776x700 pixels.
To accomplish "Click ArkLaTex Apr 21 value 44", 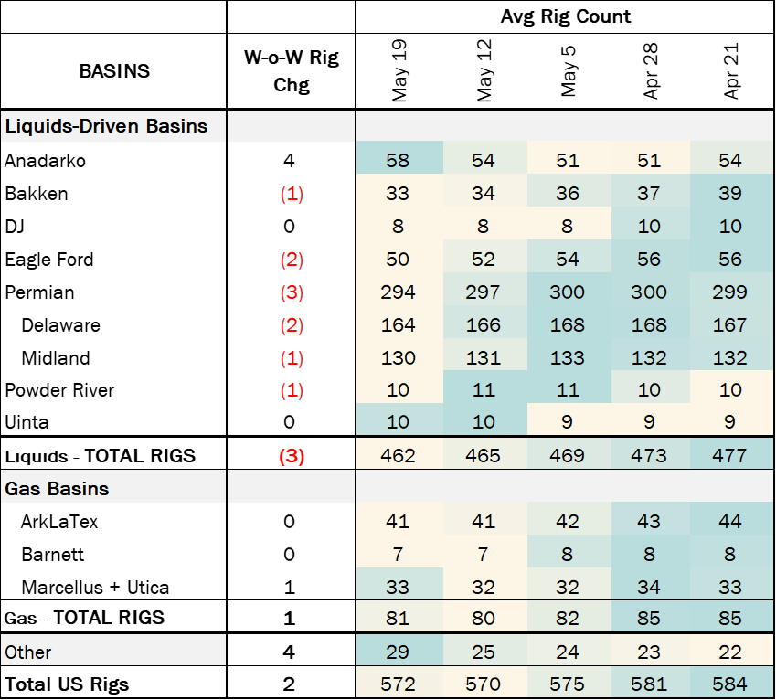I will pyautogui.click(x=730, y=522).
